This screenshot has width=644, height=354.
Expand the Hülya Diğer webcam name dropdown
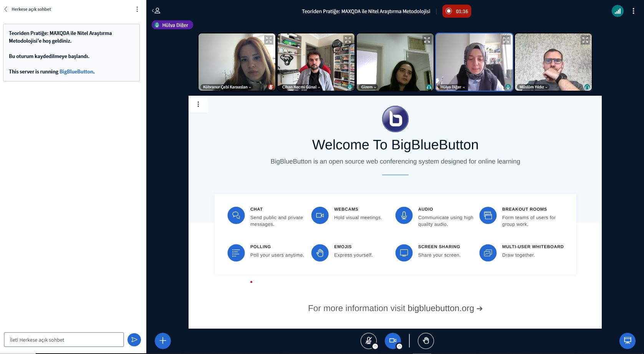click(x=452, y=87)
